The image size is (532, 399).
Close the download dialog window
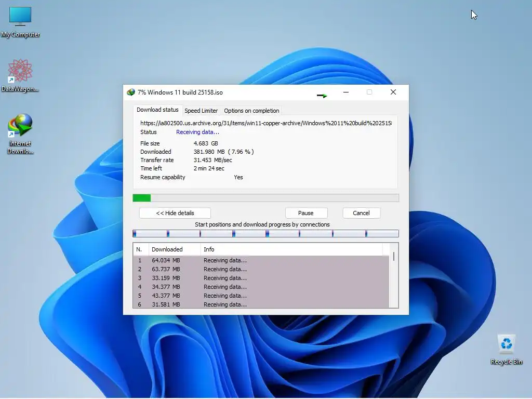tap(393, 92)
